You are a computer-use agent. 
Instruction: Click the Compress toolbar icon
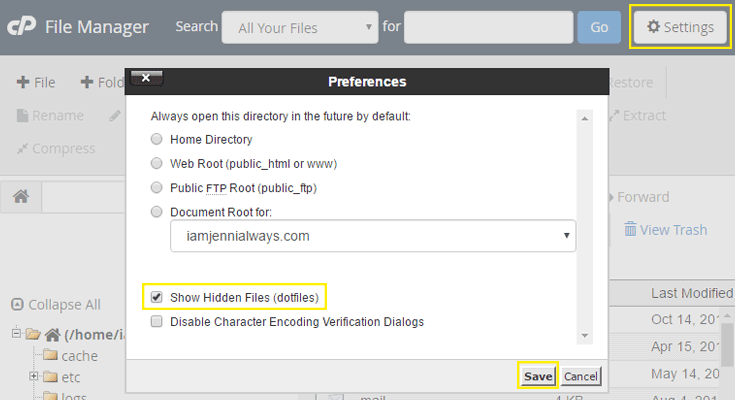[23, 148]
